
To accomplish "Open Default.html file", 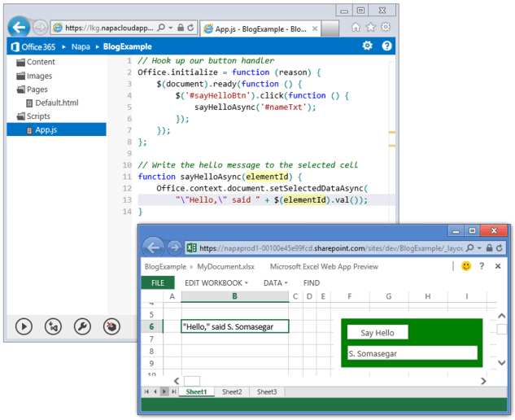I will point(53,103).
